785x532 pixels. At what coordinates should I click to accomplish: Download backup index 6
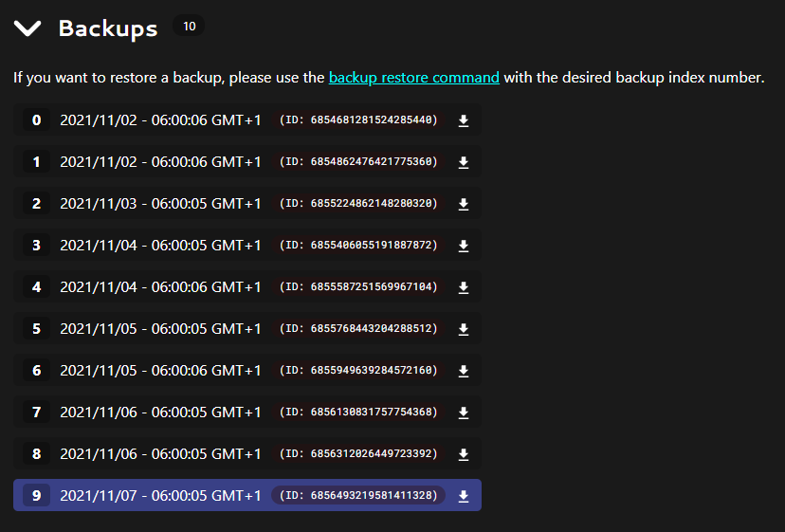464,371
